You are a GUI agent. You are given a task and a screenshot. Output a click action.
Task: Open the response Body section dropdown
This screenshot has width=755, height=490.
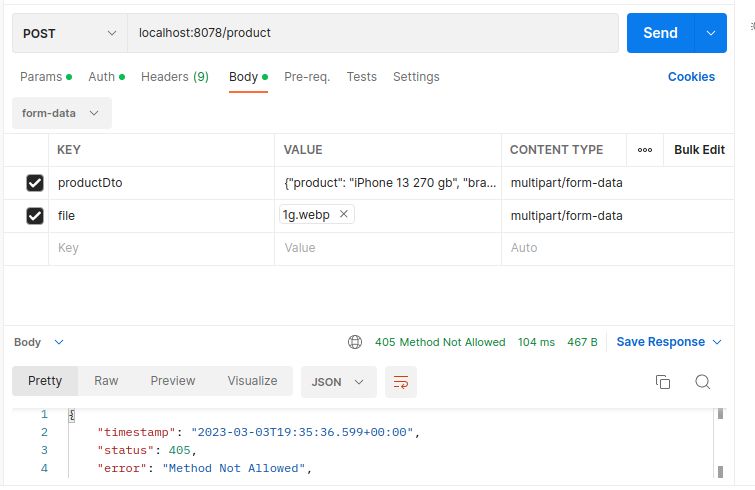pos(39,342)
